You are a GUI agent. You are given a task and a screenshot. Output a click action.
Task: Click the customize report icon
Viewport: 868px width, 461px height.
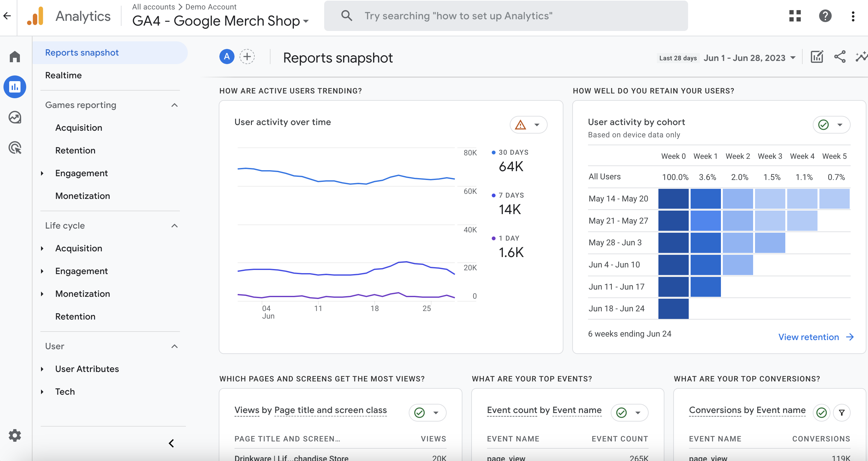(x=817, y=57)
